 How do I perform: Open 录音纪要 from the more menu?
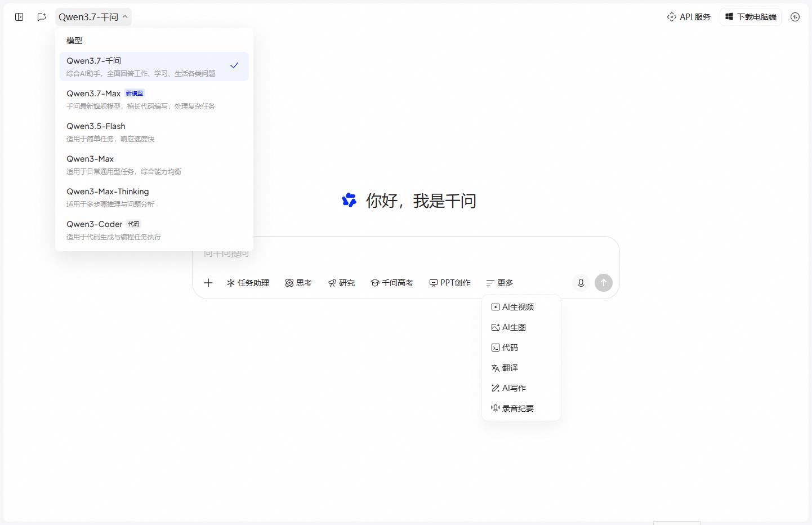click(521, 408)
